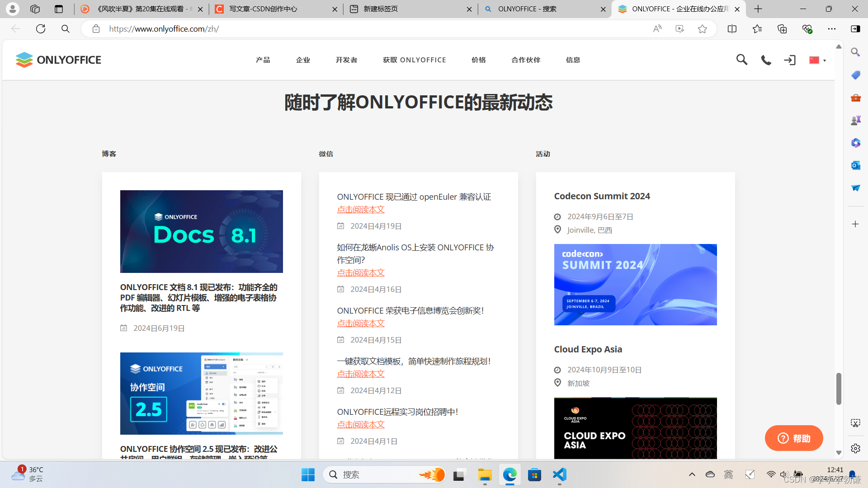868x488 pixels.
Task: Switch to the 写文章-CSDN创作中心 tab
Action: (x=276, y=9)
